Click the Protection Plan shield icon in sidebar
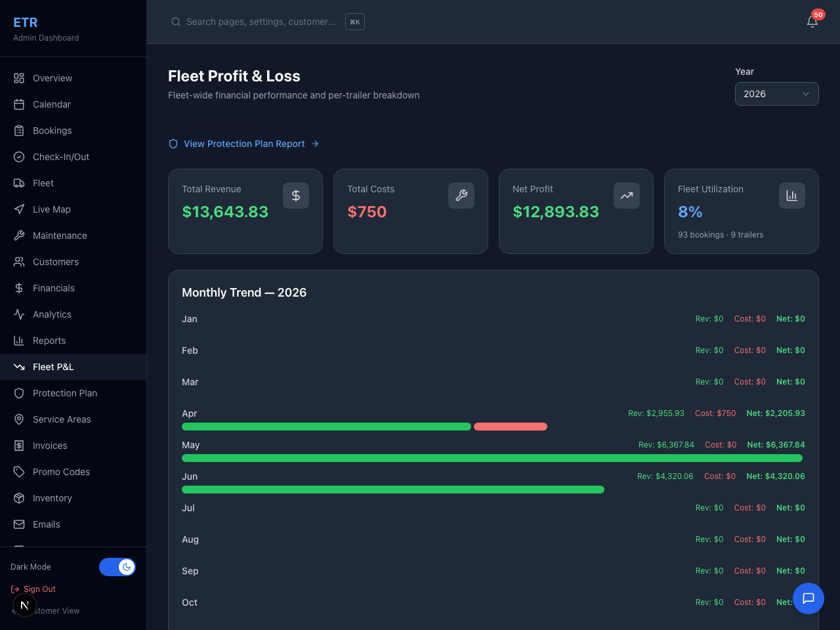Image resolution: width=840 pixels, height=630 pixels. (19, 393)
